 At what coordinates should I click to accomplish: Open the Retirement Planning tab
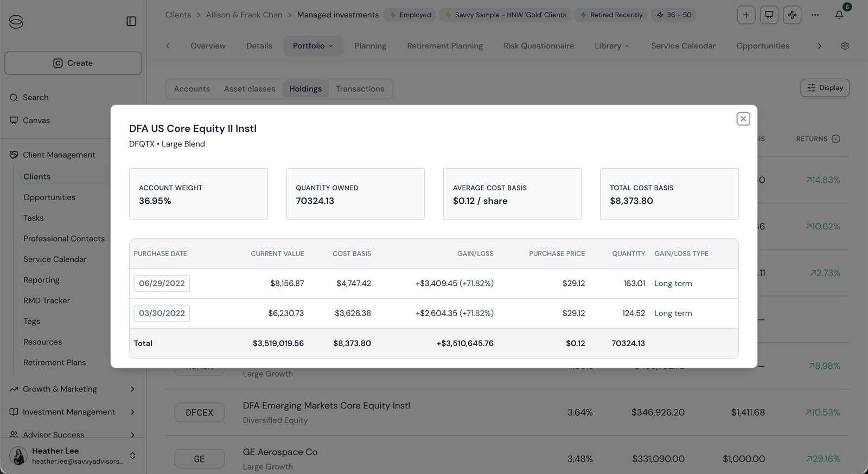click(445, 46)
